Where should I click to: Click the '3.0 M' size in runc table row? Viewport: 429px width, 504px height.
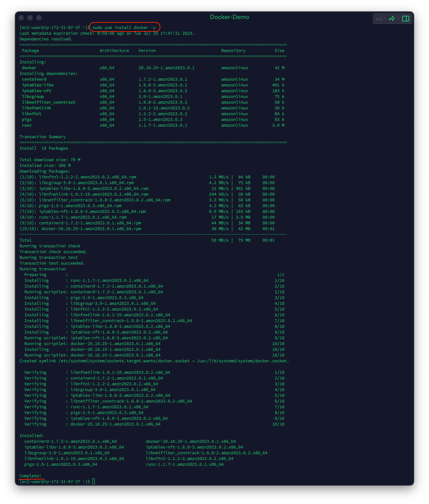[x=278, y=125]
